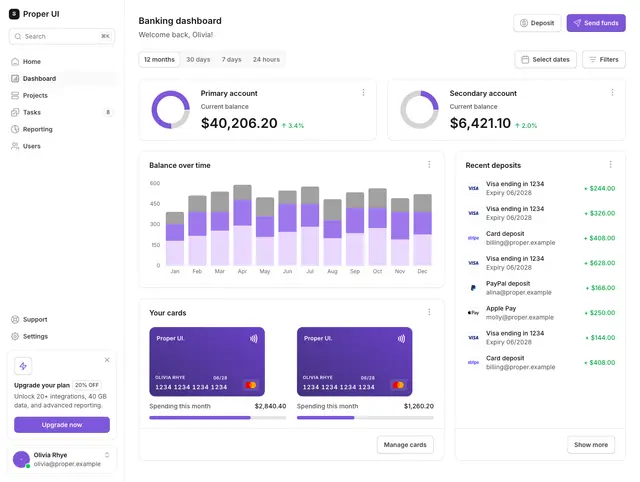Dismiss the Upgrade your plan card

tap(107, 360)
